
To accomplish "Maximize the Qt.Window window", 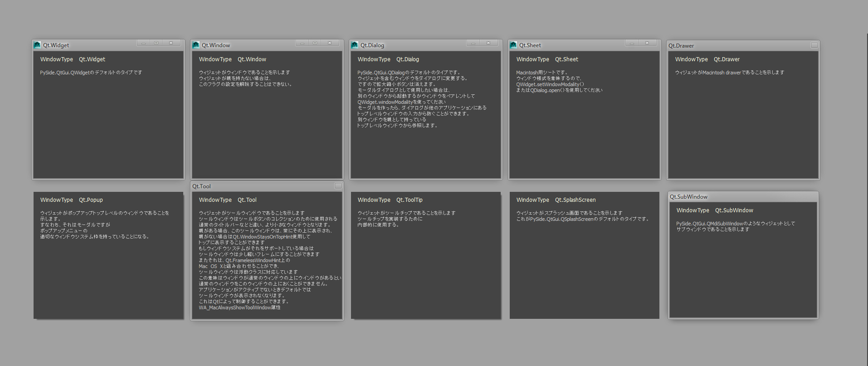I will click(x=315, y=43).
